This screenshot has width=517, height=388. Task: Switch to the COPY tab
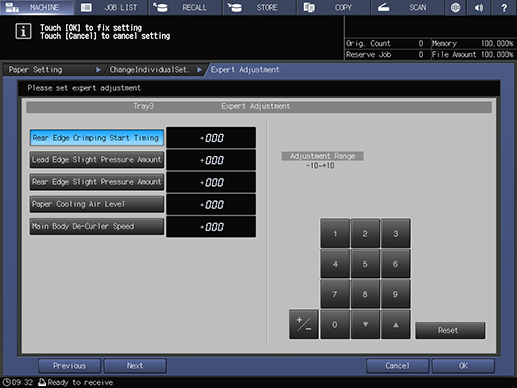333,7
